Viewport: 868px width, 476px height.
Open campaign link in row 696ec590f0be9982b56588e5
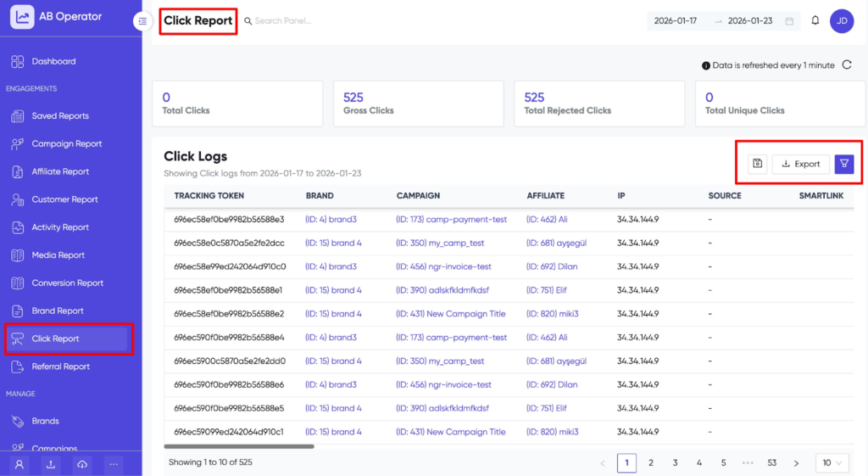tap(442, 408)
